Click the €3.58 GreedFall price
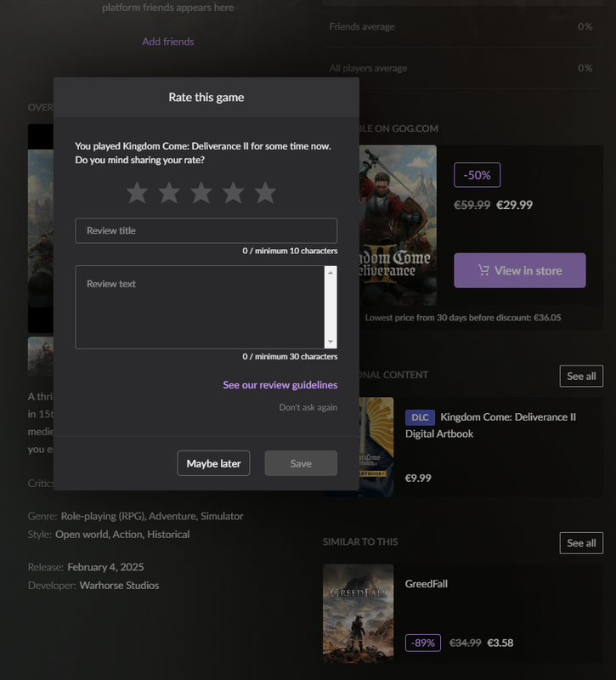Viewport: 616px width, 680px height. click(x=500, y=643)
